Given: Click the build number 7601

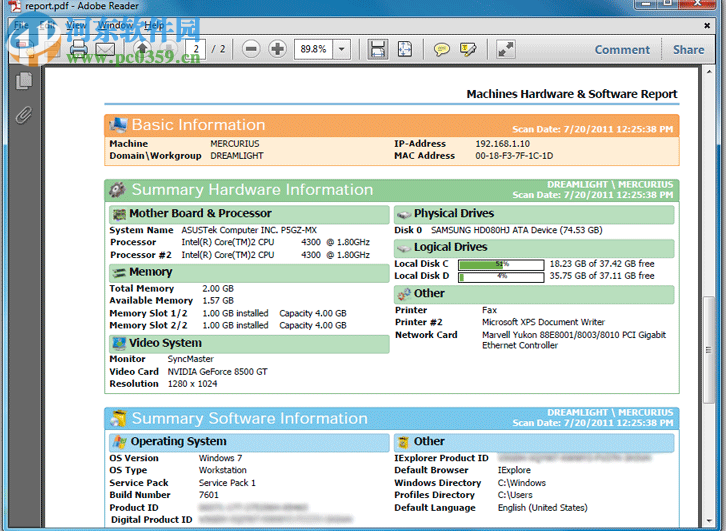Looking at the screenshot, I should pos(208,495).
